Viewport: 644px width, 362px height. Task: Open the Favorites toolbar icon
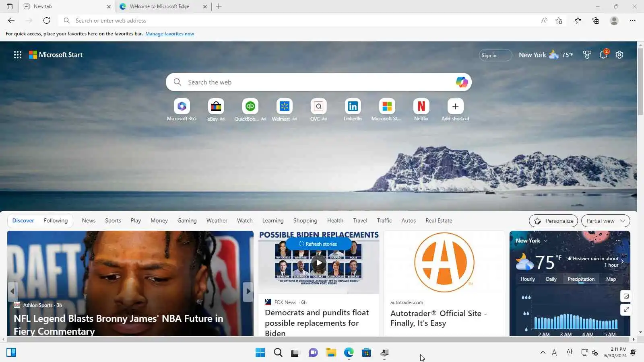[x=578, y=21]
